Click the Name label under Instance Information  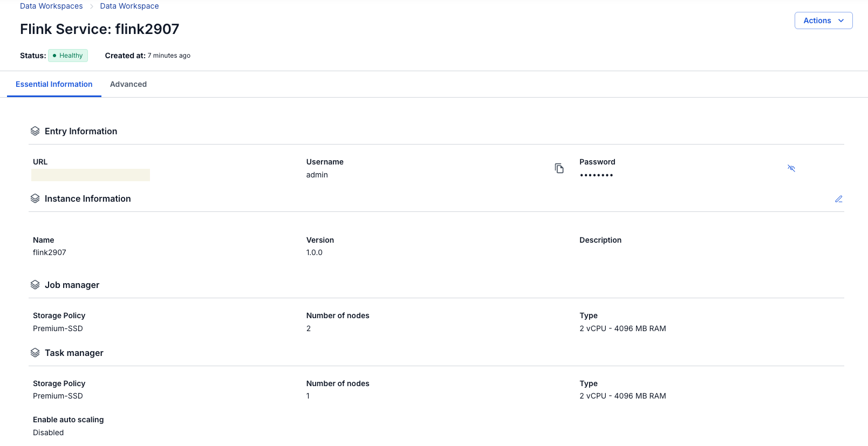pos(44,240)
